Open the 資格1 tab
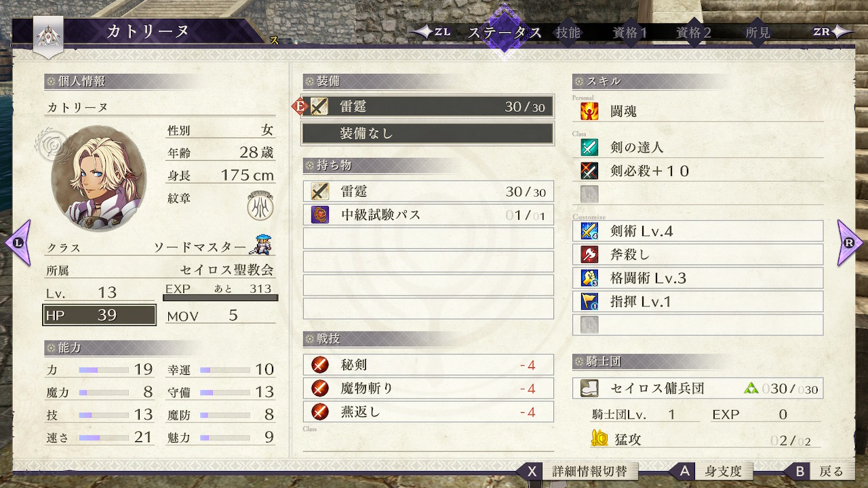868x488 pixels. 630,33
